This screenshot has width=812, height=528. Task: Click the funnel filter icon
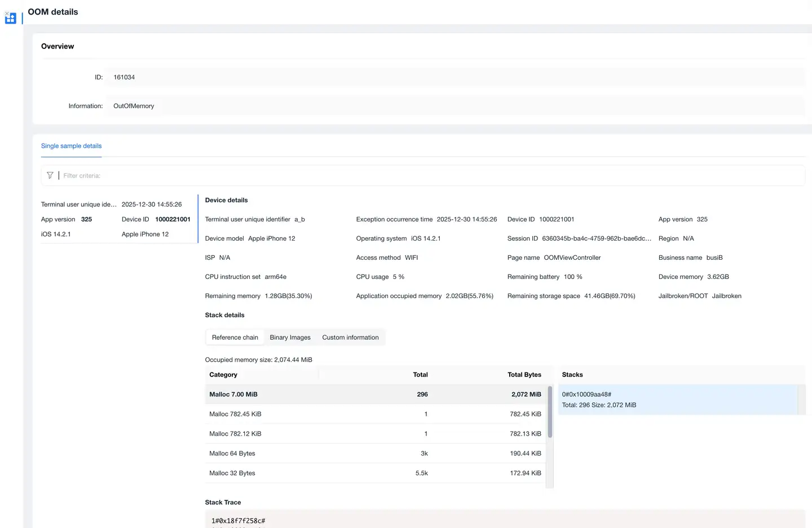pyautogui.click(x=50, y=175)
